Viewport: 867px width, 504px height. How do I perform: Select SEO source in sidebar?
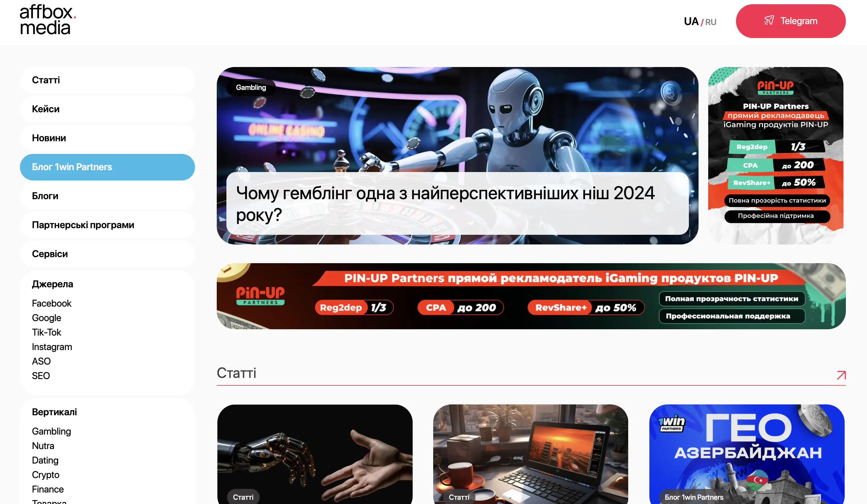(40, 375)
